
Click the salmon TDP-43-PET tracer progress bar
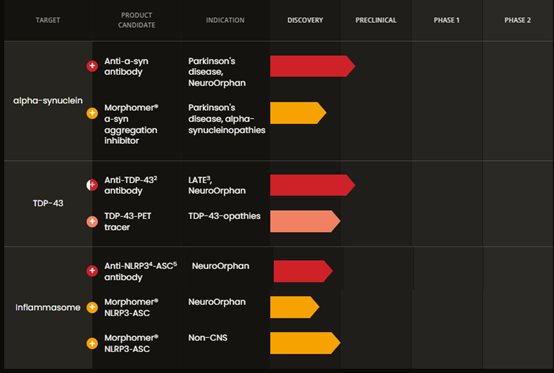(305, 221)
